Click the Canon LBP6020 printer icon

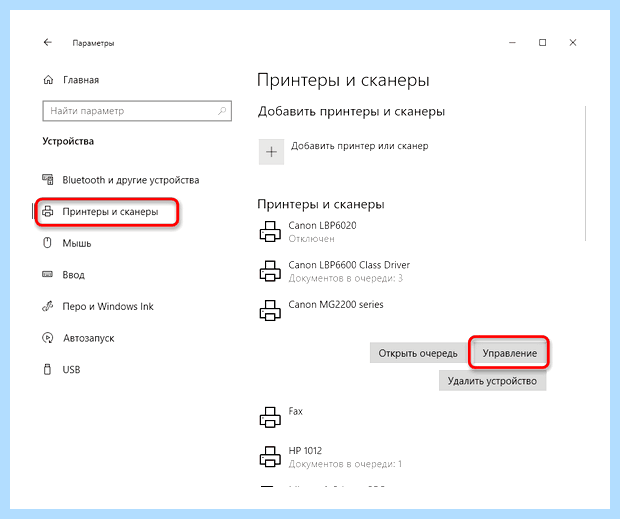pyautogui.click(x=270, y=232)
